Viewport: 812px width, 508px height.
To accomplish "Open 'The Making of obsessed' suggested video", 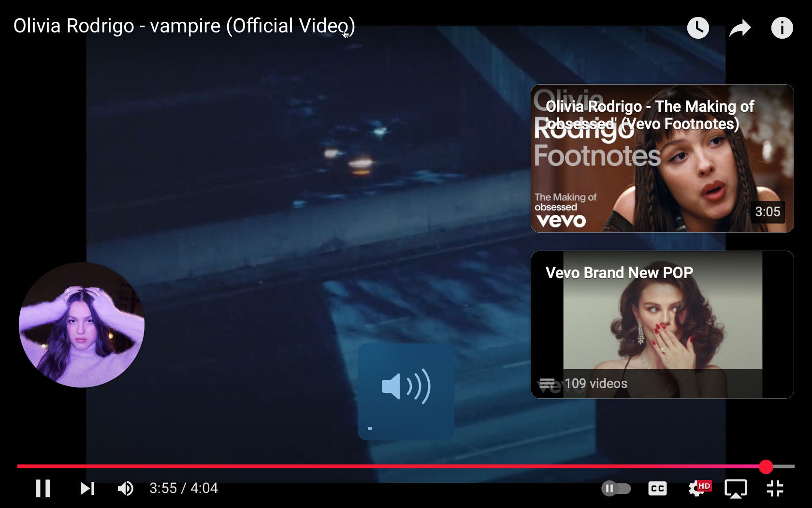I will point(662,158).
